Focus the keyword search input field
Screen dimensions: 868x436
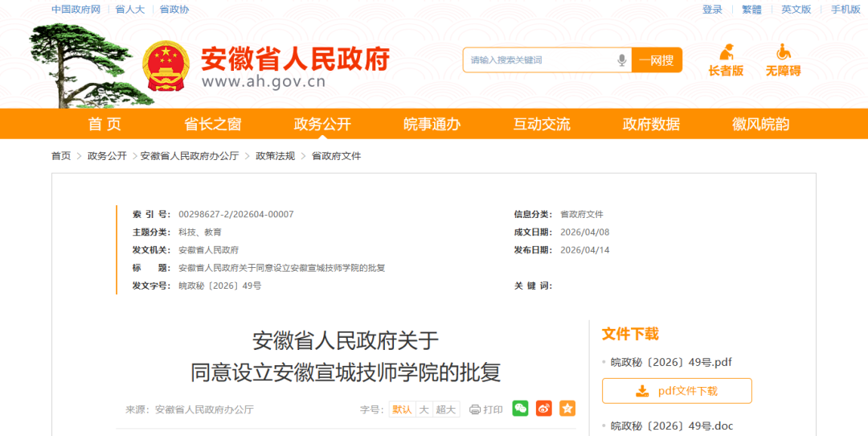point(538,60)
